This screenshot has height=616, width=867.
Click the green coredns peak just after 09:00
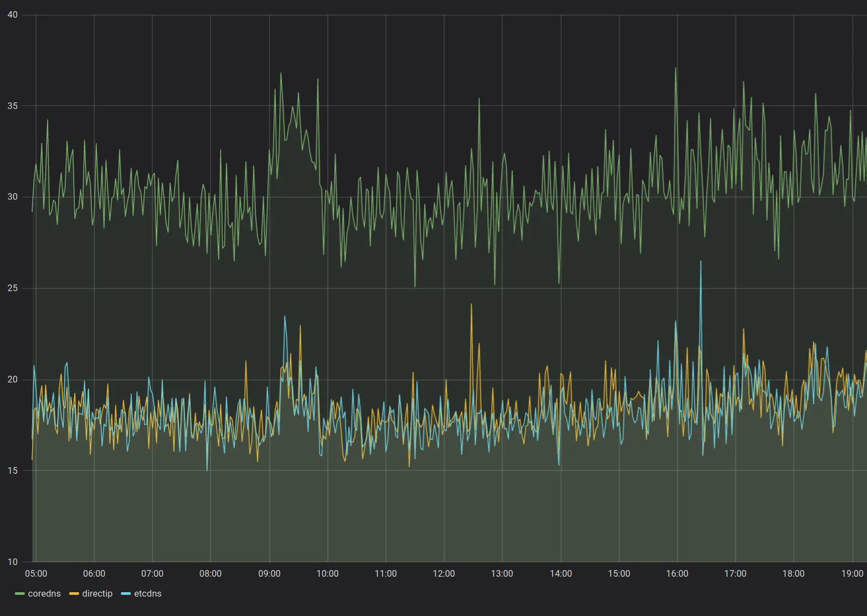pyautogui.click(x=281, y=74)
